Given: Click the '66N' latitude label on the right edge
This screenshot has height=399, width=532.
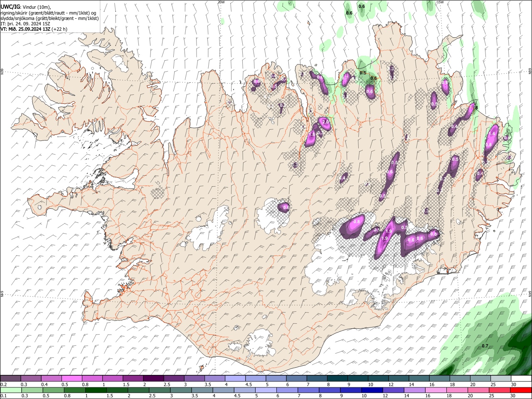Looking at the screenshot, I should pos(530,72).
